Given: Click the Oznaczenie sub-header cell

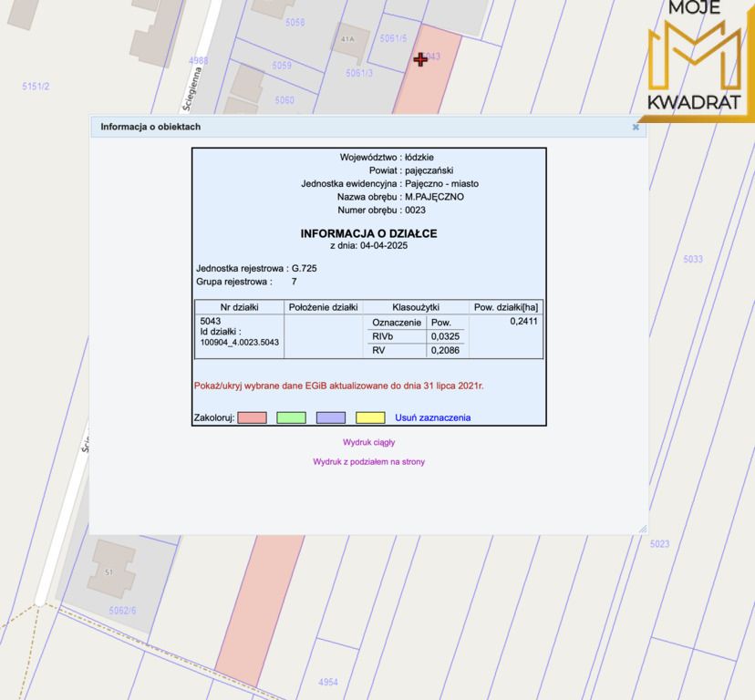Looking at the screenshot, I should click(397, 323).
